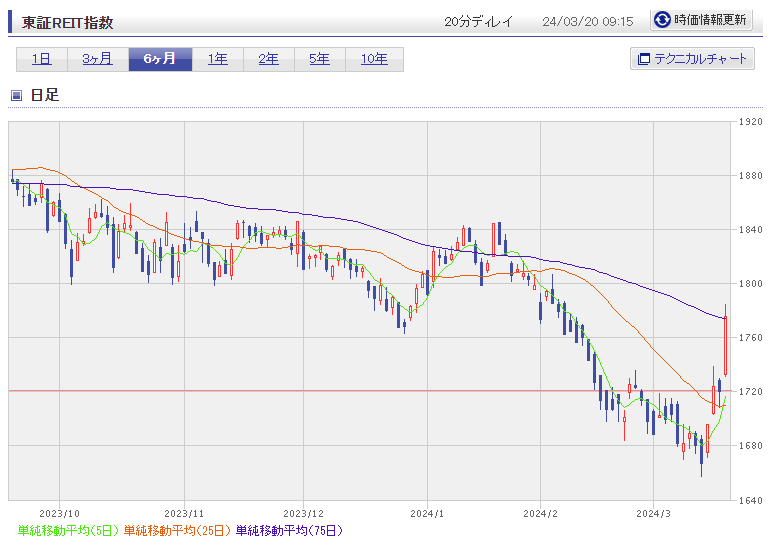The height and width of the screenshot is (548, 774).
Task: Open the テクニカルチャート link
Action: pyautogui.click(x=692, y=59)
